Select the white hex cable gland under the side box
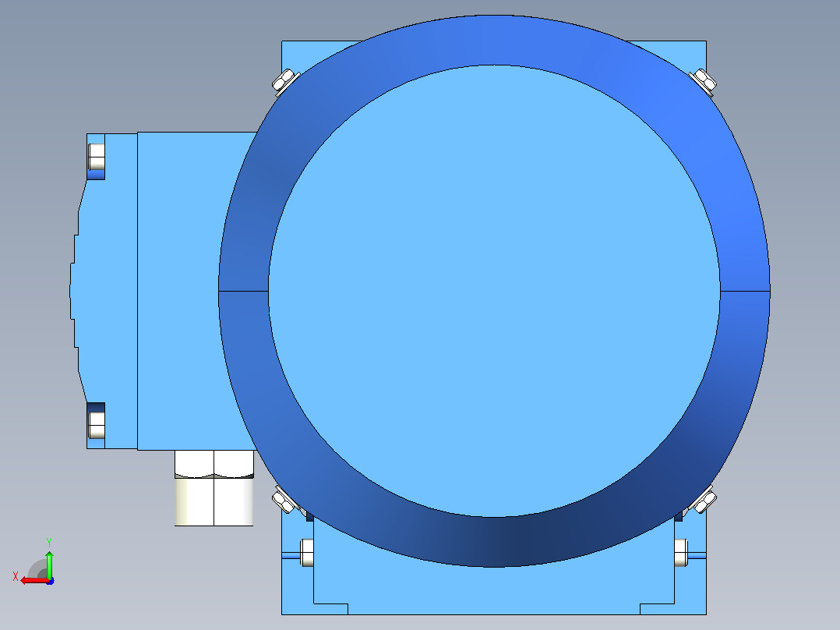Viewport: 840px width, 630px height. [x=214, y=488]
